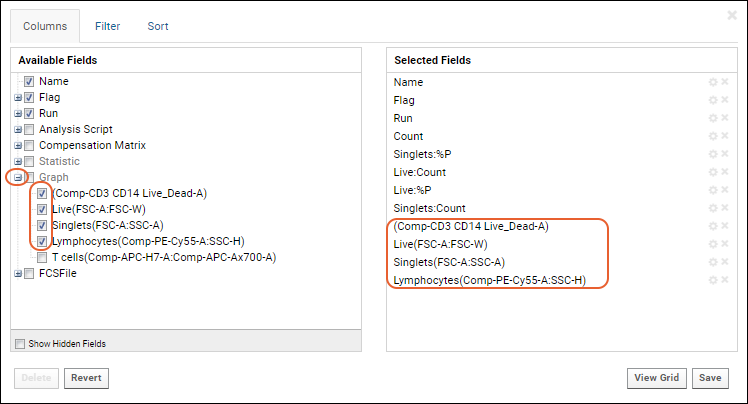
Task: Open gear options for Live:Count field
Action: click(713, 172)
